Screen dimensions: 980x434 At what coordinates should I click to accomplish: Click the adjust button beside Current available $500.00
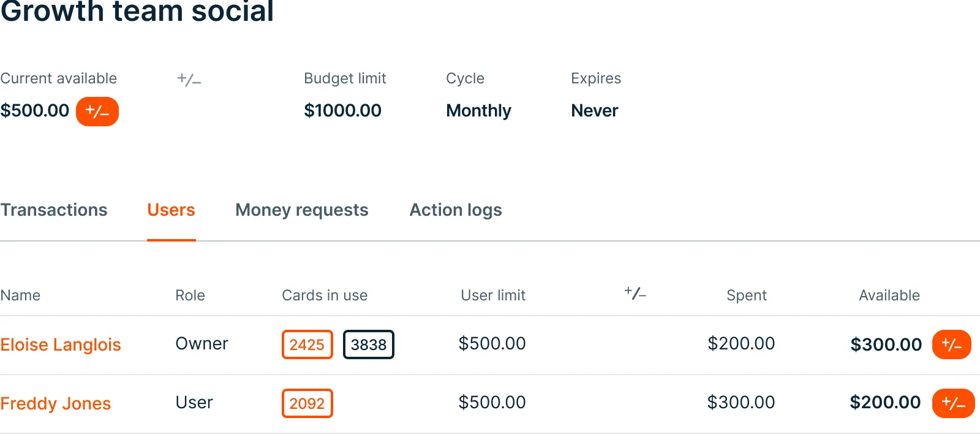[97, 112]
